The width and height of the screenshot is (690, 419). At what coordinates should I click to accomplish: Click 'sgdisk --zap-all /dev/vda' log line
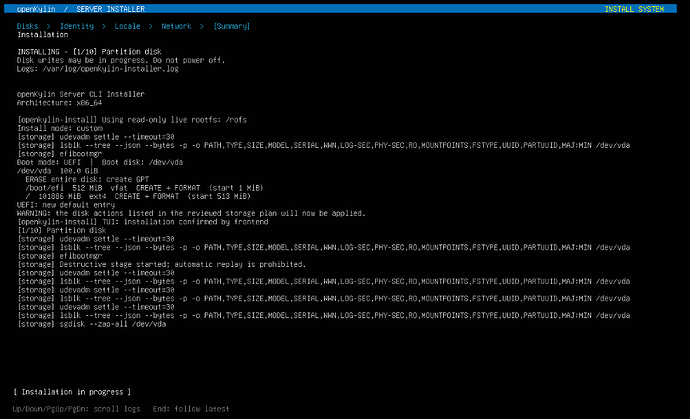pyautogui.click(x=92, y=324)
